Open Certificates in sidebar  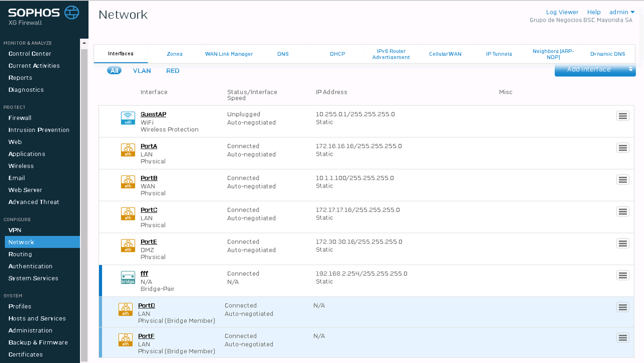[26, 355]
